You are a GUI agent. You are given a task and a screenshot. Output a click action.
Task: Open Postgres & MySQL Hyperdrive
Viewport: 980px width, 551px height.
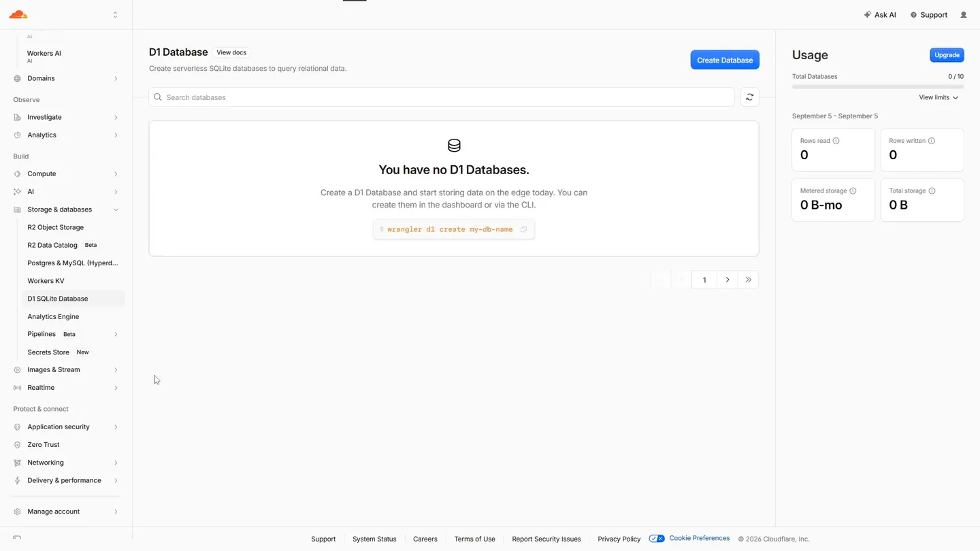tap(73, 263)
